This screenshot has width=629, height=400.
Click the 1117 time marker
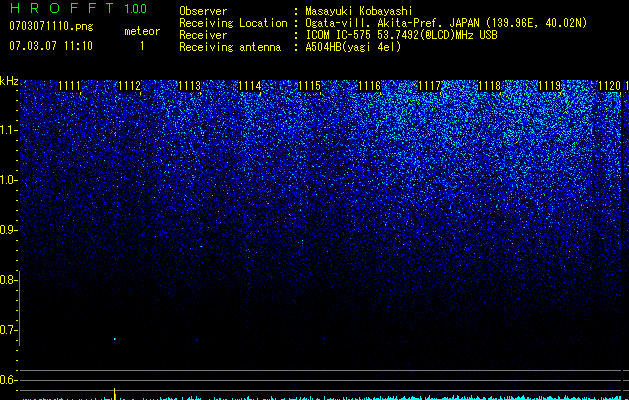(x=429, y=86)
